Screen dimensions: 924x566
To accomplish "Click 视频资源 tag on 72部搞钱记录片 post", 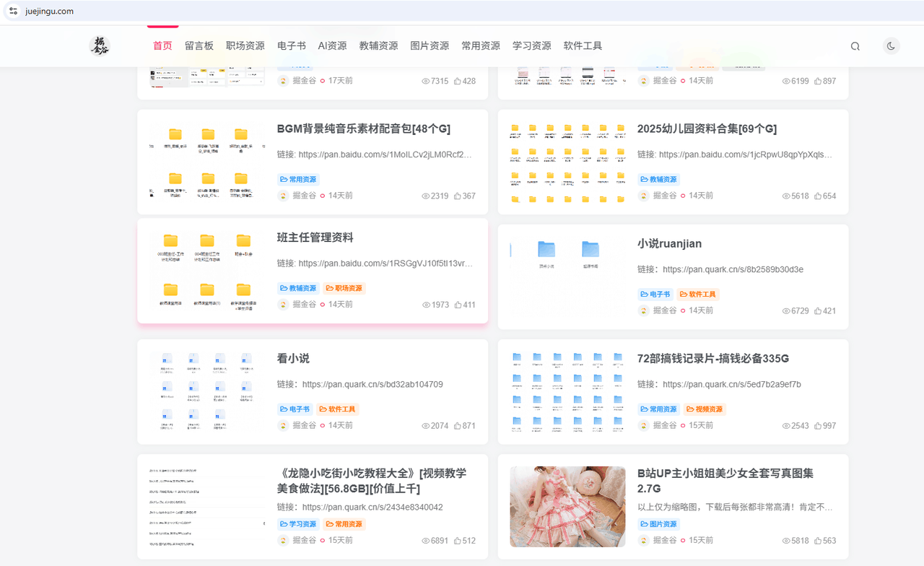I will pos(705,409).
